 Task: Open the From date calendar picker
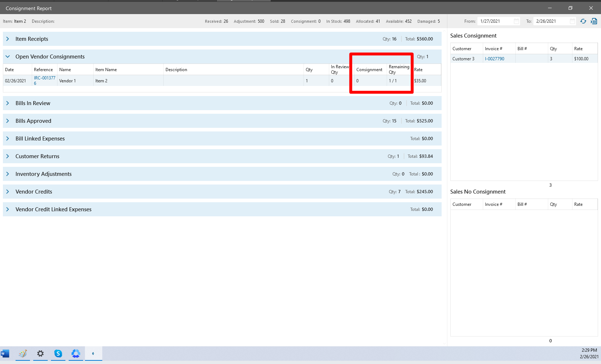tap(516, 21)
